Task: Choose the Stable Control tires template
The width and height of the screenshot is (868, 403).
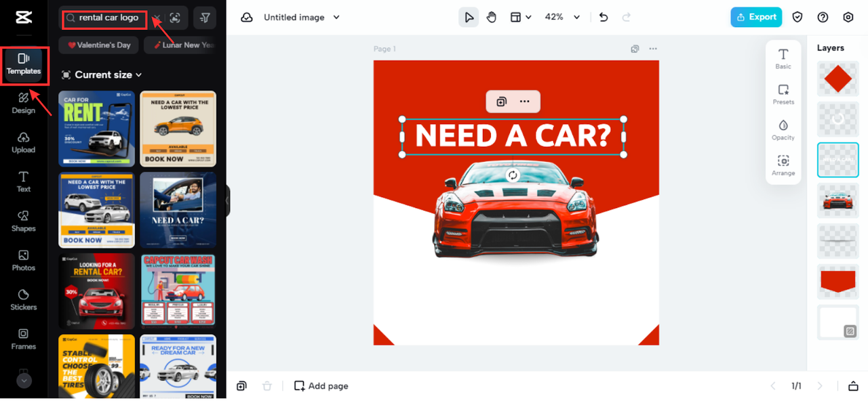Action: coord(96,366)
